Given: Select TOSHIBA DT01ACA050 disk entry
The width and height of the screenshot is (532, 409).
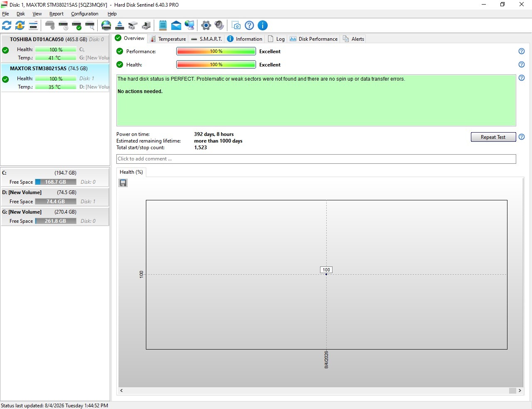Looking at the screenshot, I should [x=55, y=49].
